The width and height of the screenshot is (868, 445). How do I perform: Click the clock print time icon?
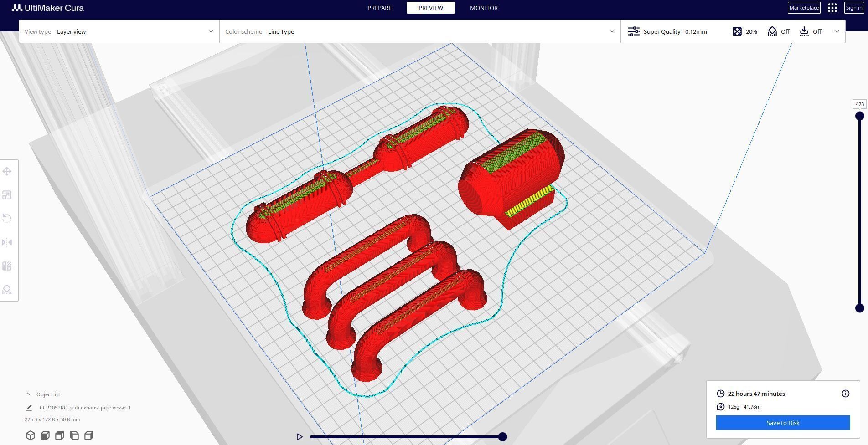point(721,394)
